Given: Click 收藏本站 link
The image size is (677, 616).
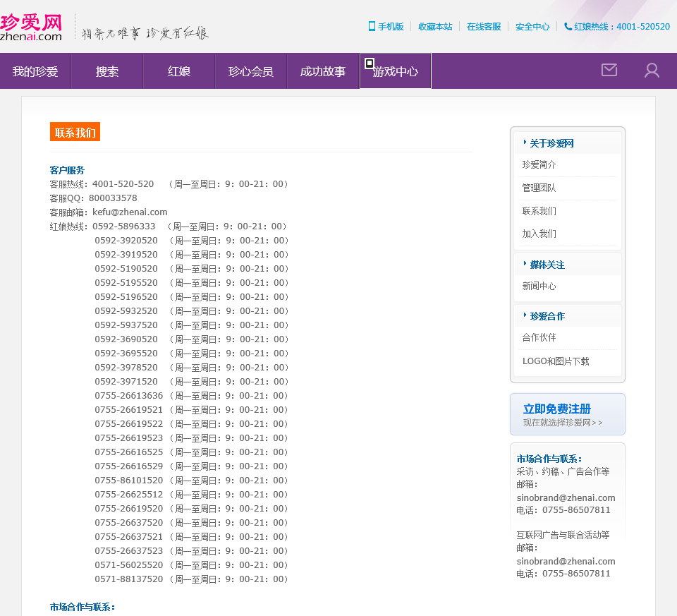Looking at the screenshot, I should click(x=435, y=27).
